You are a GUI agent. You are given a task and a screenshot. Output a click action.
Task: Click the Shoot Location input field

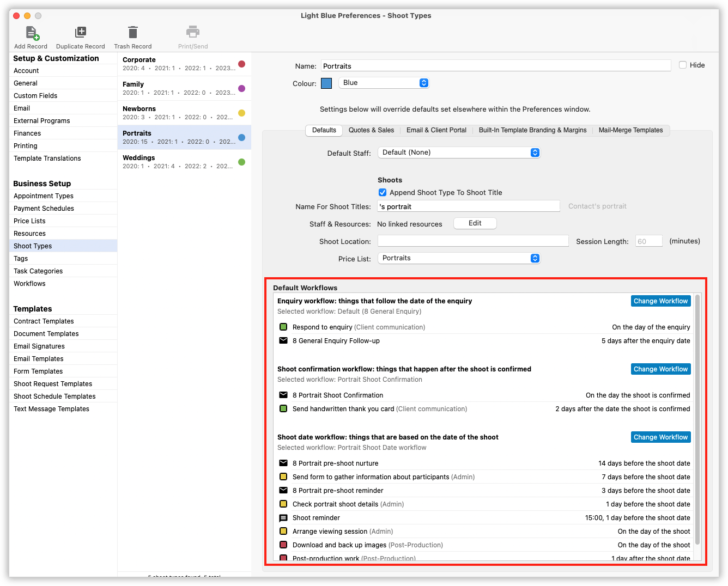(x=472, y=240)
